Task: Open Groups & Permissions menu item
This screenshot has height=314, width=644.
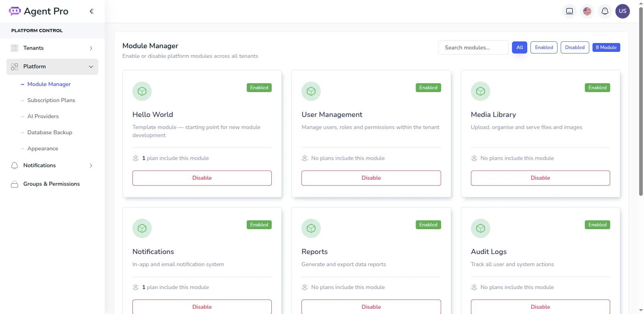Action: [x=52, y=184]
